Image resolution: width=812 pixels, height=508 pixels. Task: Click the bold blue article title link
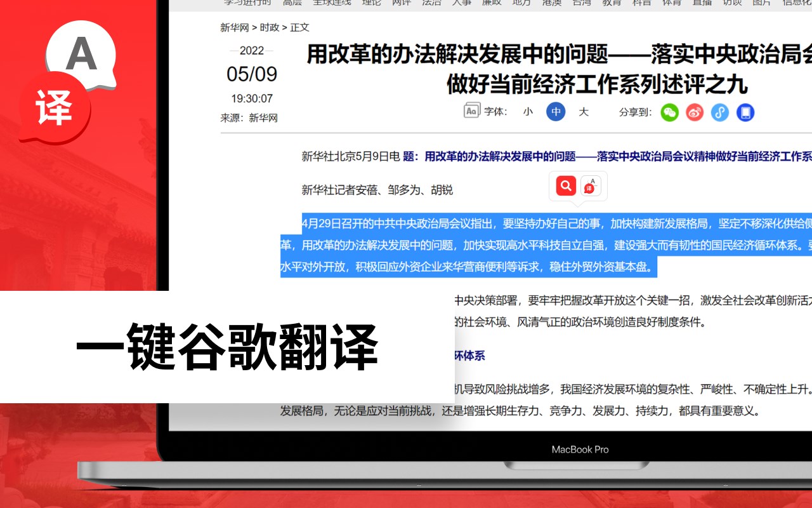[x=607, y=156]
